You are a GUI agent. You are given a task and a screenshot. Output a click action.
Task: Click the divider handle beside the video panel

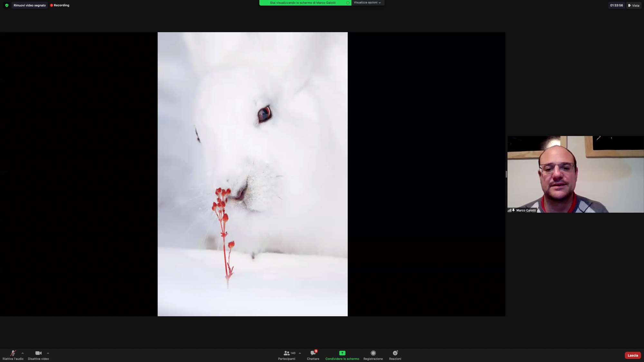click(x=506, y=174)
